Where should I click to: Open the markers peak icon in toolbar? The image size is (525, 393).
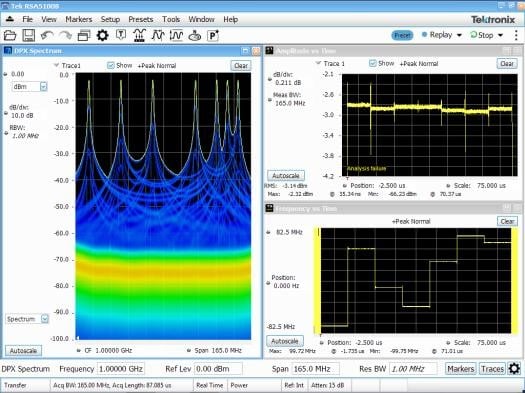pos(139,35)
